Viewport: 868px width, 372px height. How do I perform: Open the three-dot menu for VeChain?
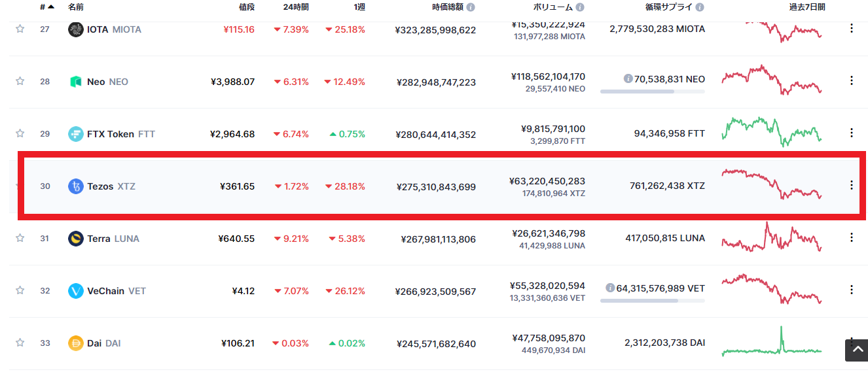852,290
